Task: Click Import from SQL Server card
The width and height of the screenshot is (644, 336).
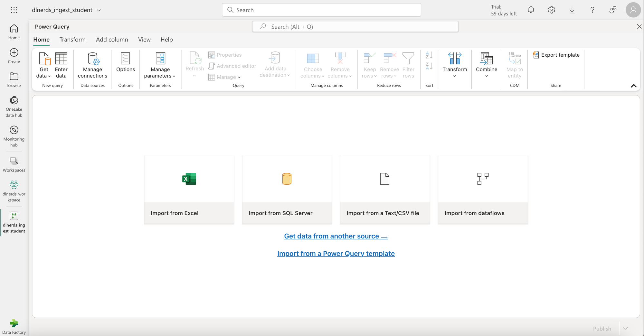Action: point(287,190)
